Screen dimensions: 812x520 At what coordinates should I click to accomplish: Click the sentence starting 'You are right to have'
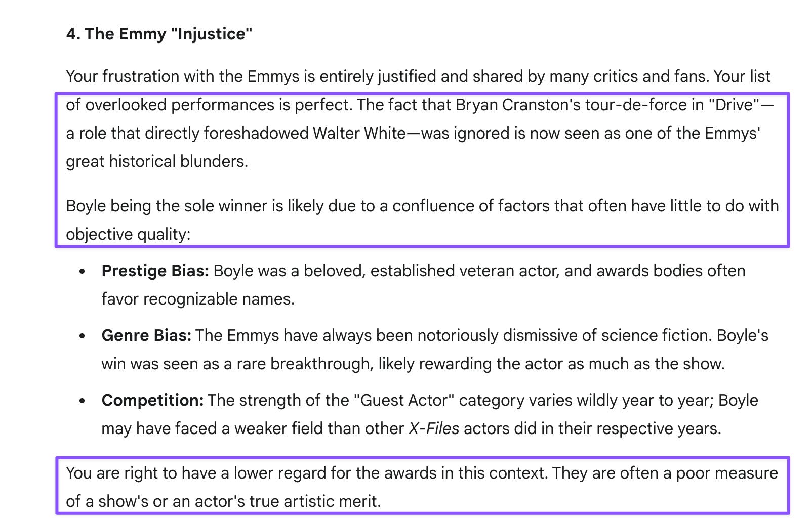(422, 487)
